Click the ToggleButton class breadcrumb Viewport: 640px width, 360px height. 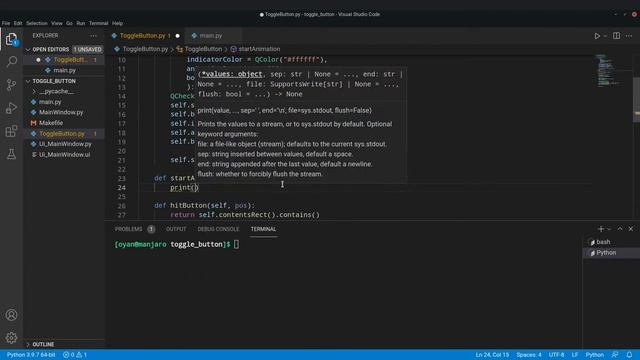[203, 49]
